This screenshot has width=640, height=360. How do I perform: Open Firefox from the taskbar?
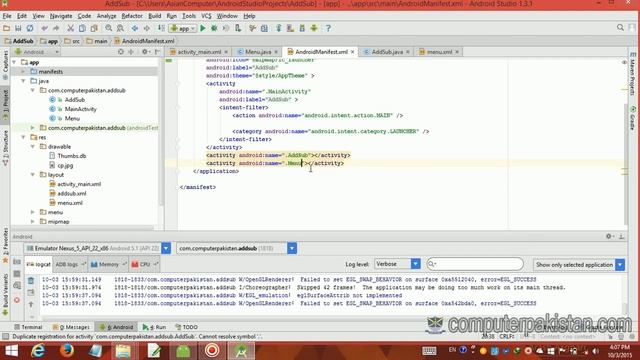point(67,351)
